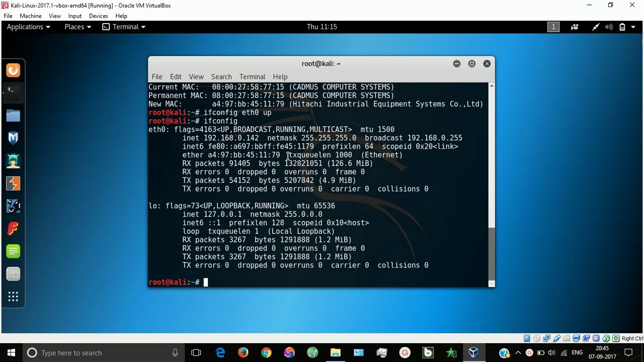Viewport: 644px width, 362px height.
Task: Launch Armitage from the Kali dock
Action: point(13,160)
